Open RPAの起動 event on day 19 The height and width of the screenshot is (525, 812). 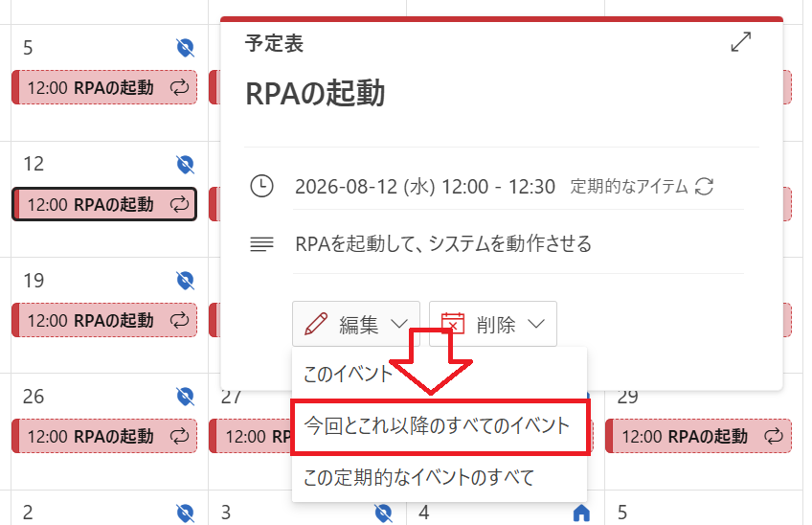(x=104, y=320)
